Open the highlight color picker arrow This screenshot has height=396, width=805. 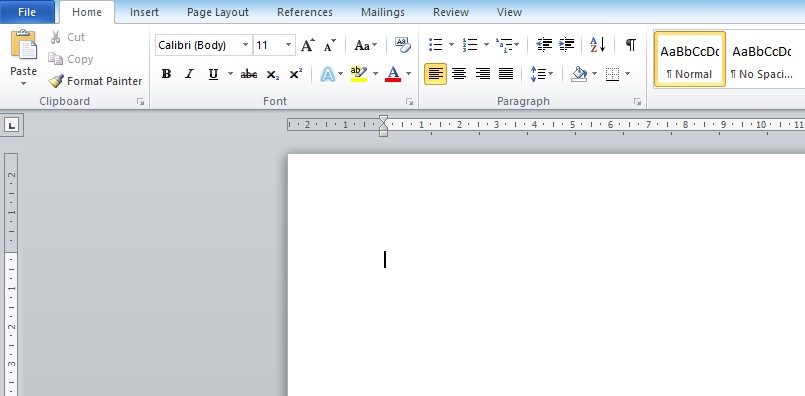[375, 74]
